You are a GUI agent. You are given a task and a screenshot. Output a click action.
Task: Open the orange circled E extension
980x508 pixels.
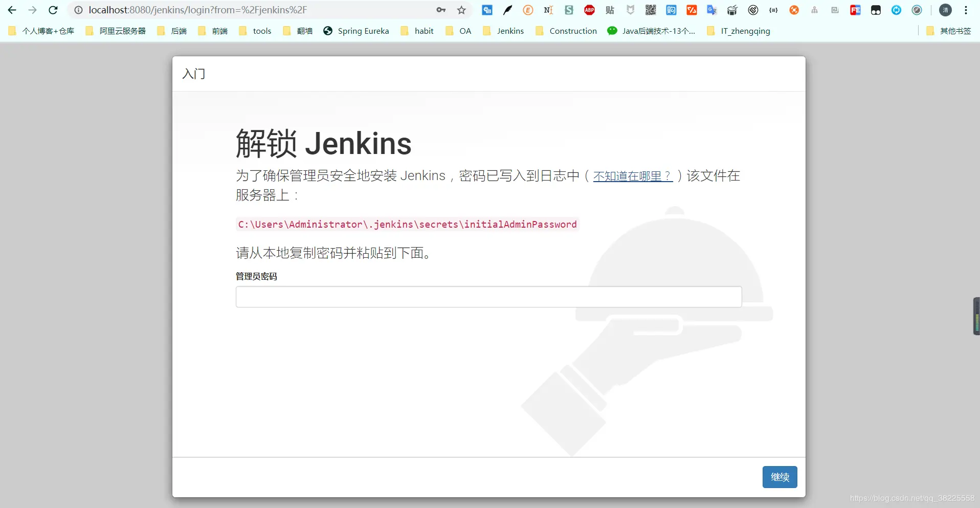528,10
